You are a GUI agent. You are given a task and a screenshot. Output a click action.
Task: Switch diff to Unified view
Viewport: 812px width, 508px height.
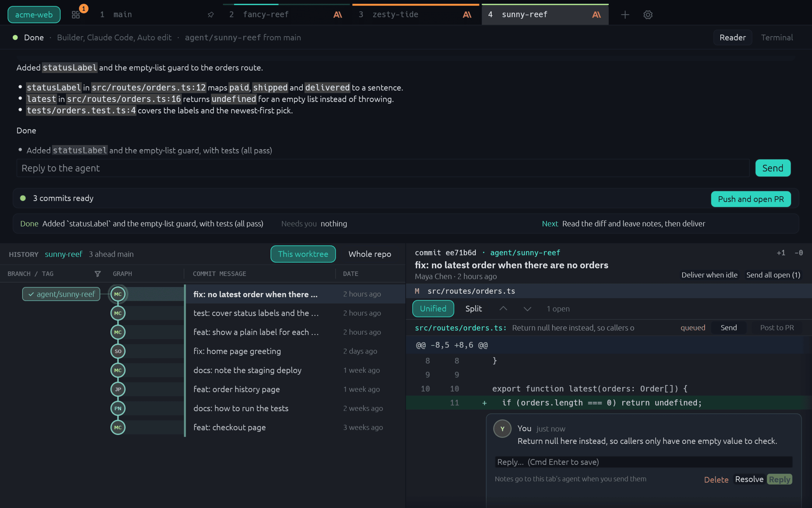pos(433,308)
